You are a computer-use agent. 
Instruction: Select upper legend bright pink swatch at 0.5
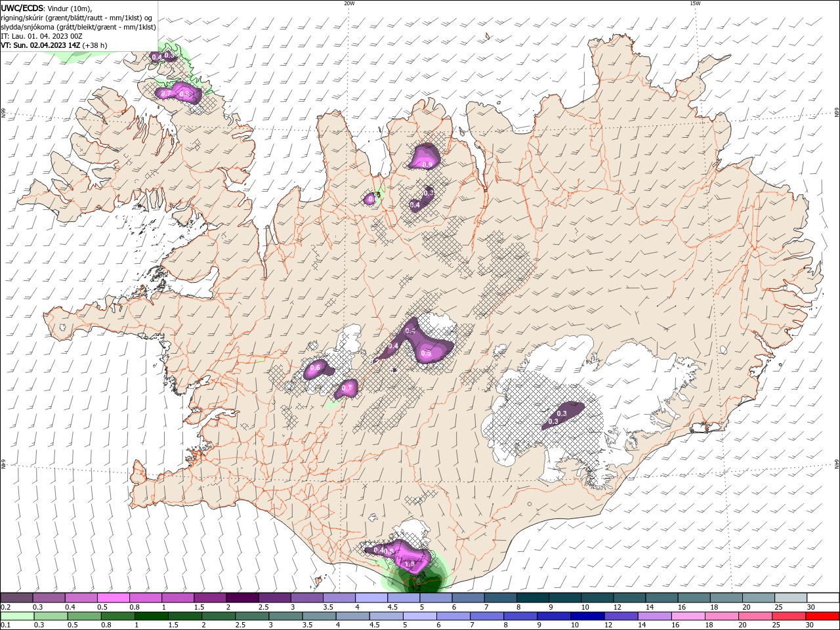(x=114, y=598)
